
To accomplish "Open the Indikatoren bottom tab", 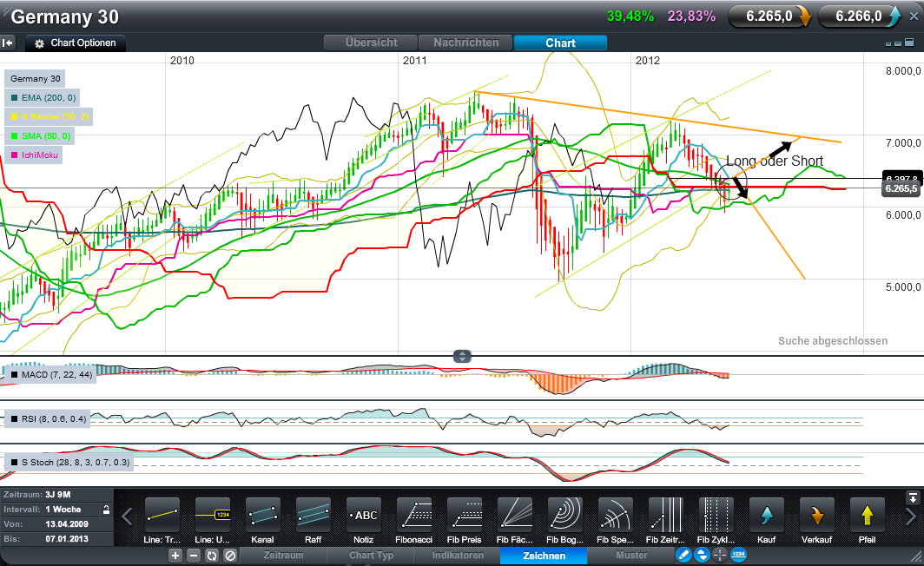I will 458,555.
